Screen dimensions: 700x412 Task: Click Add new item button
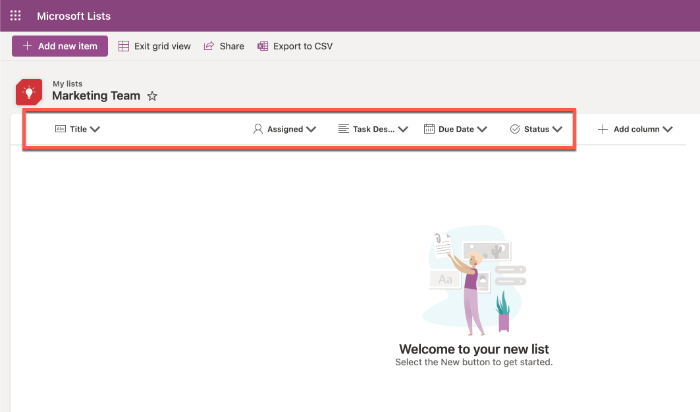pyautogui.click(x=60, y=46)
